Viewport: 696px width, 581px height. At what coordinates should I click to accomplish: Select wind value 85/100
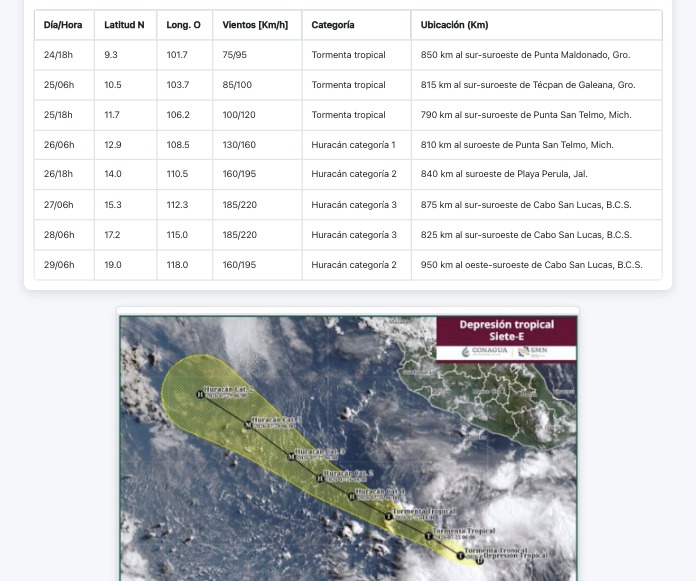click(237, 85)
